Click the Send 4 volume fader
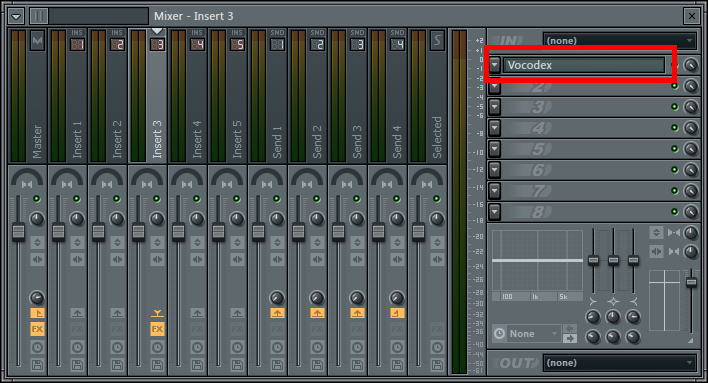 pos(378,232)
